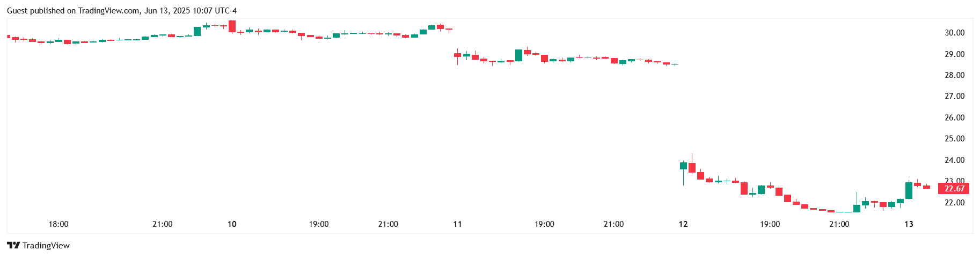This screenshot has height=257, width=980.
Task: Click the 27.00 price axis label
Action: 954,96
